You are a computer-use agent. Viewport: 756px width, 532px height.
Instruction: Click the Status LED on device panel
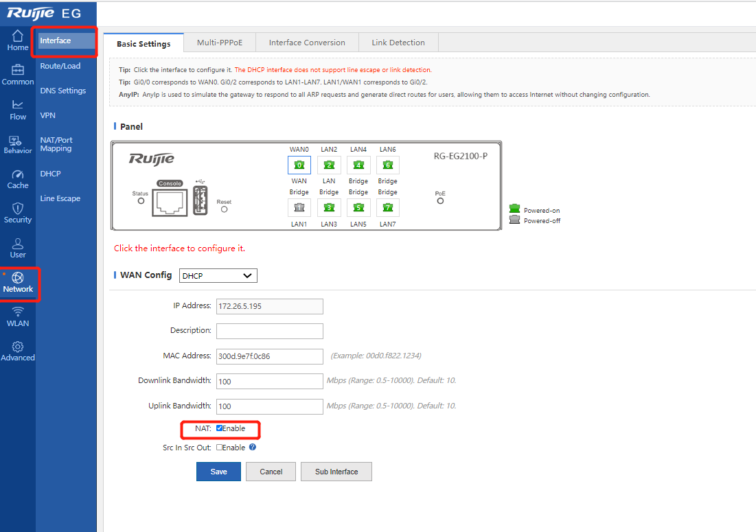(141, 201)
